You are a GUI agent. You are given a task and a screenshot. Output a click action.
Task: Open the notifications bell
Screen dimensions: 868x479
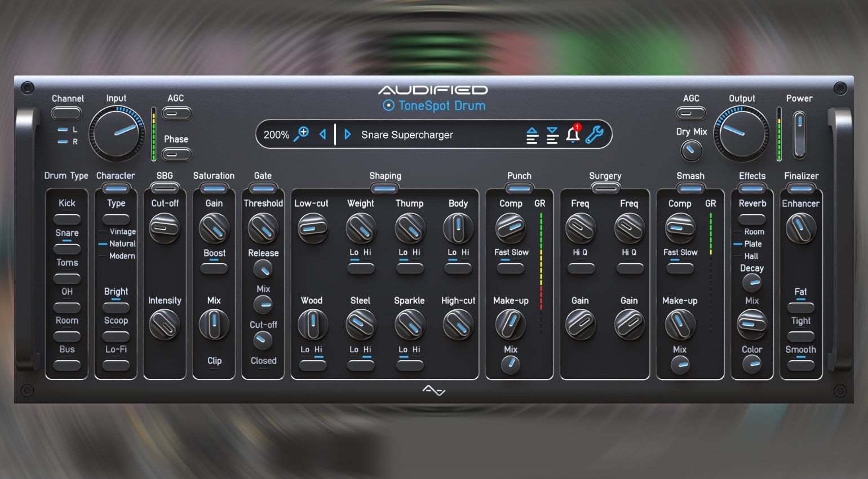click(x=573, y=134)
